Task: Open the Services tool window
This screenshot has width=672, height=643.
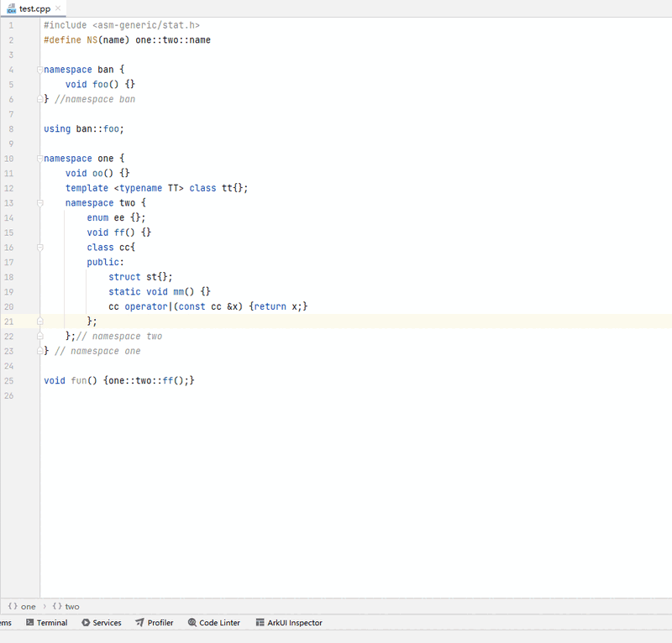Action: (x=107, y=623)
